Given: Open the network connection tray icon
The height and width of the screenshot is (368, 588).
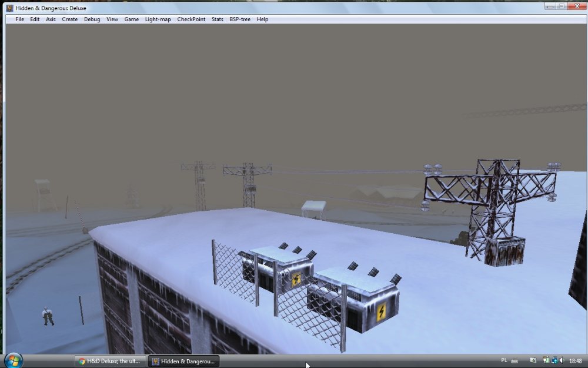Looking at the screenshot, I should click(554, 360).
